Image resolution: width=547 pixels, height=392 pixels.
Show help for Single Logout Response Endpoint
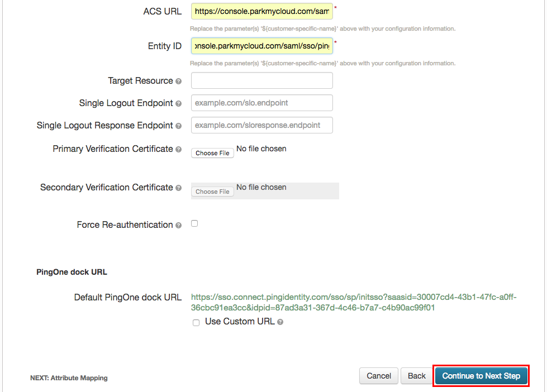coord(179,126)
